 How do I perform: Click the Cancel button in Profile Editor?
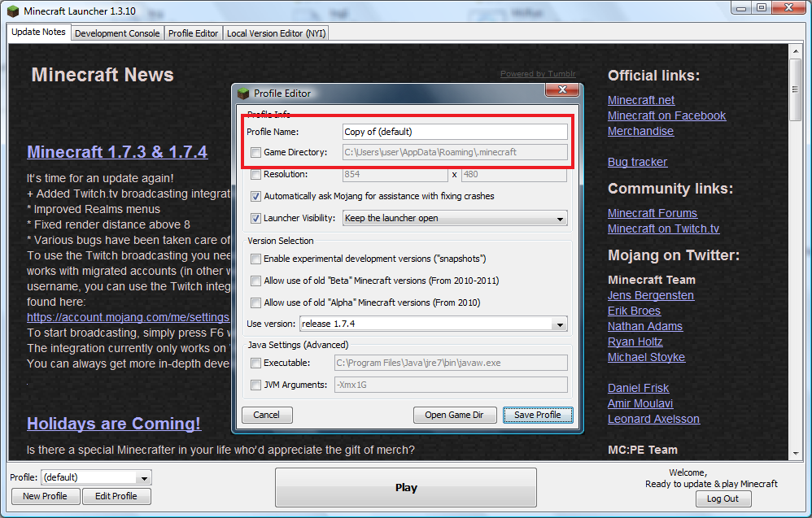pos(267,415)
